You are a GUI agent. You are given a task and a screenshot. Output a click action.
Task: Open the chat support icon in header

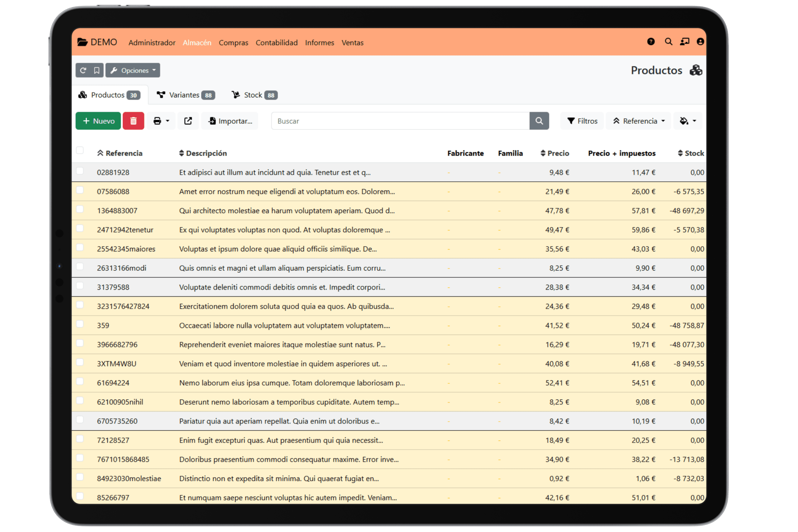(684, 42)
